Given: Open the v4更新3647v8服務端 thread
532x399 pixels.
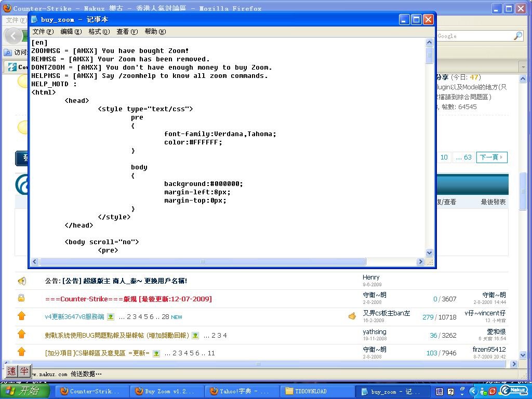Looking at the screenshot, I should (x=74, y=317).
